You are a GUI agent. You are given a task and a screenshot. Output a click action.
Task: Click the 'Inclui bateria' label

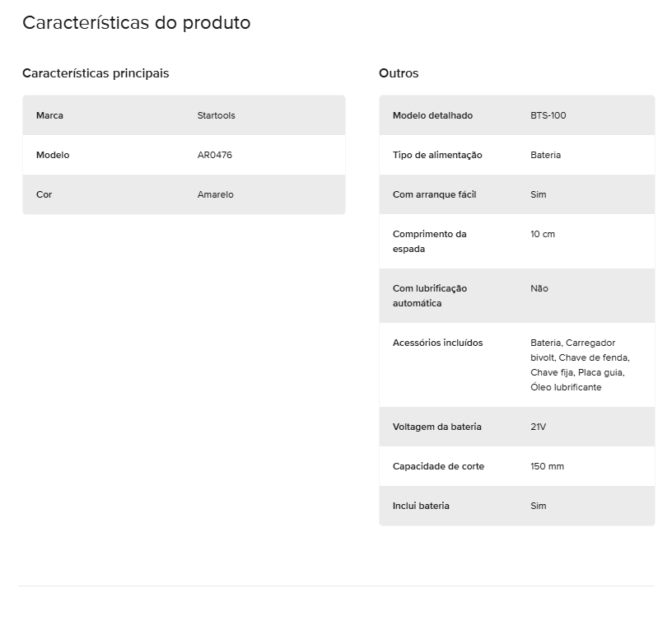click(x=421, y=506)
